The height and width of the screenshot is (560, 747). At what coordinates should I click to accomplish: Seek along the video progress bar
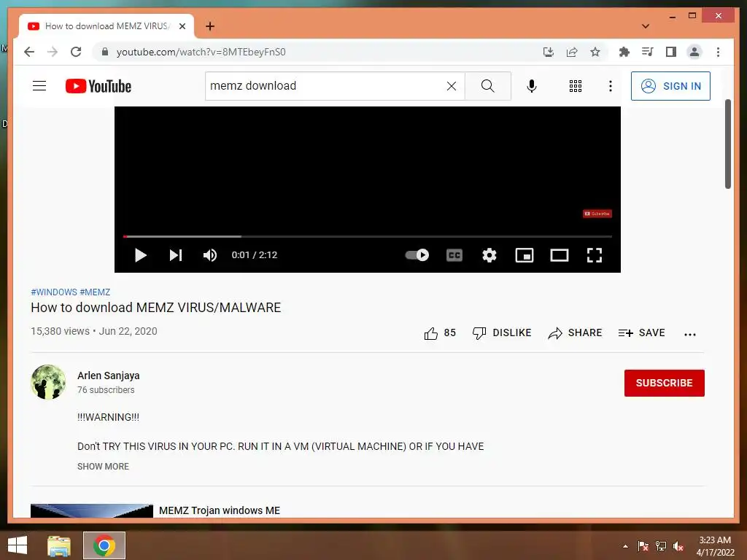click(368, 236)
